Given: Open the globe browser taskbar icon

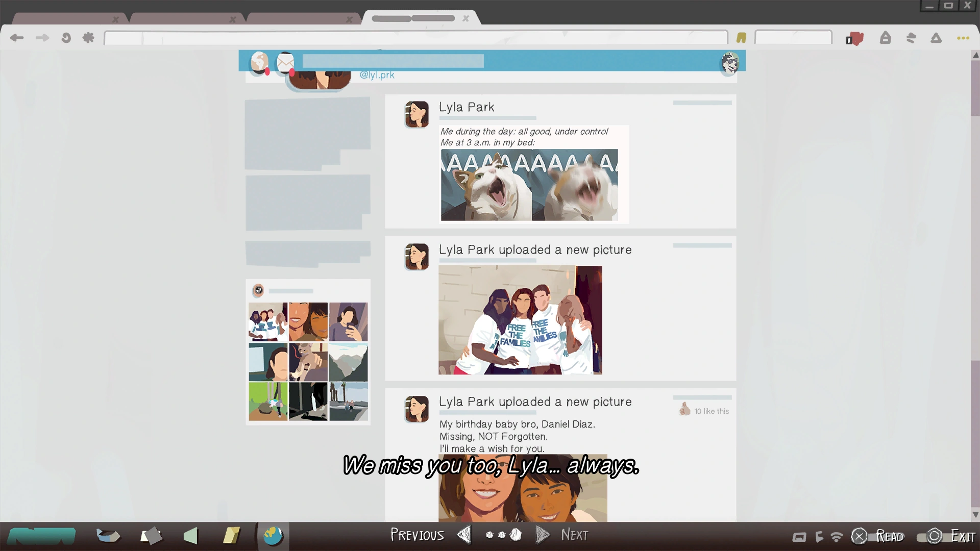Looking at the screenshot, I should coord(273,536).
